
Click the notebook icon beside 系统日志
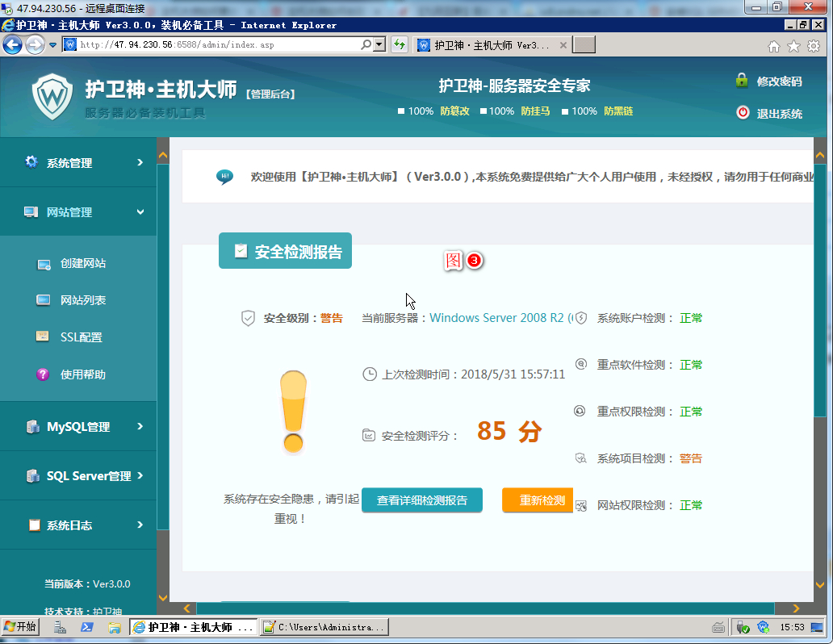(x=35, y=525)
